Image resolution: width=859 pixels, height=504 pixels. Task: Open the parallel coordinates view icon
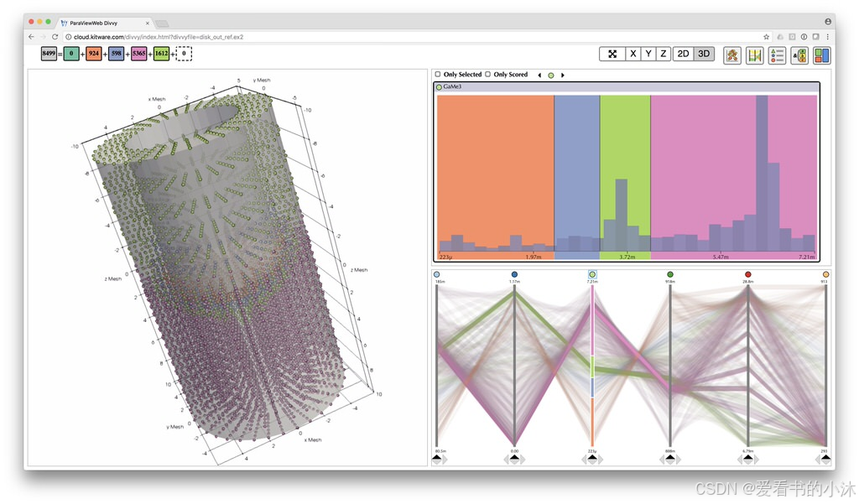coord(754,55)
